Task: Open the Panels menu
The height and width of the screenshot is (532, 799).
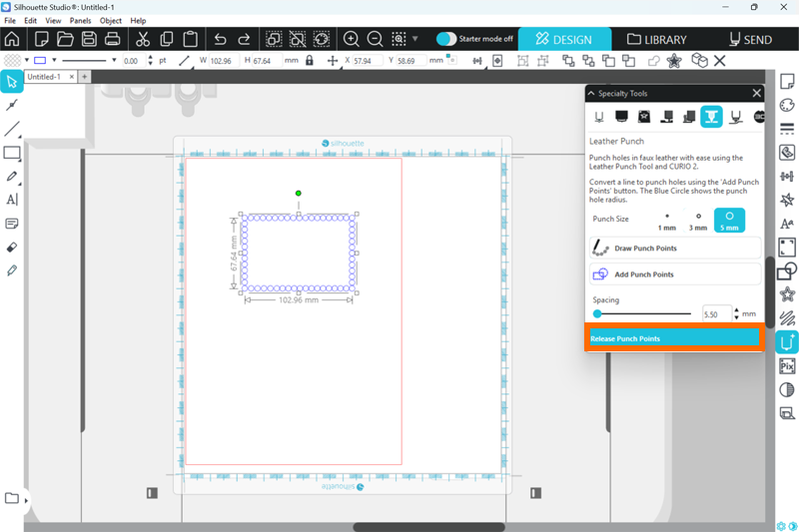Action: click(x=80, y=20)
